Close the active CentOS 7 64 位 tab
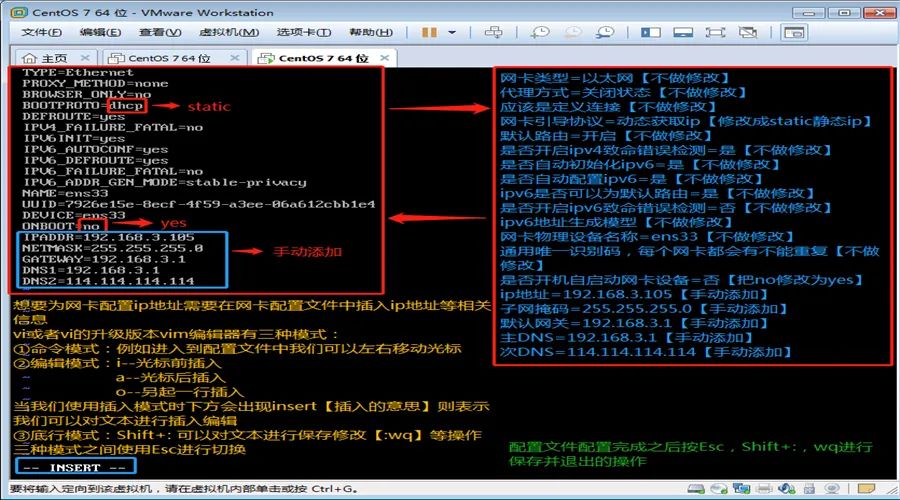 point(385,58)
